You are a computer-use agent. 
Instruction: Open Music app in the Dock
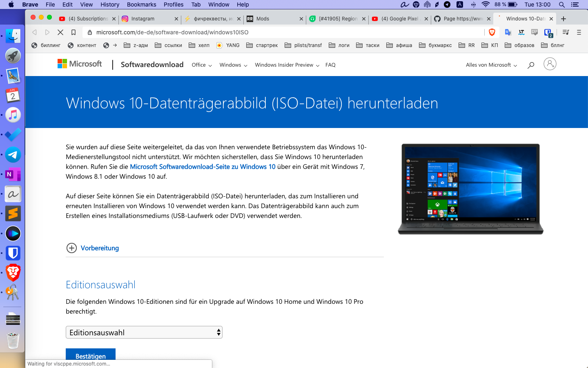(13, 115)
